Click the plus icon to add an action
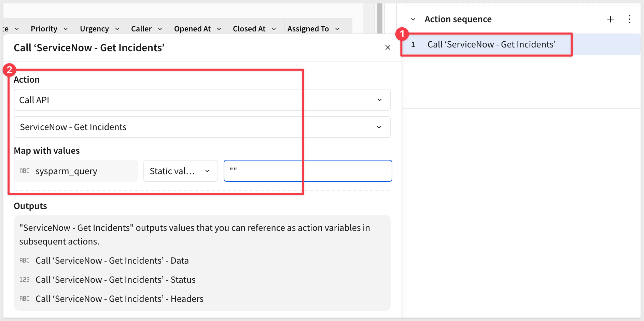Screen dimensions: 644x321 pos(611,19)
